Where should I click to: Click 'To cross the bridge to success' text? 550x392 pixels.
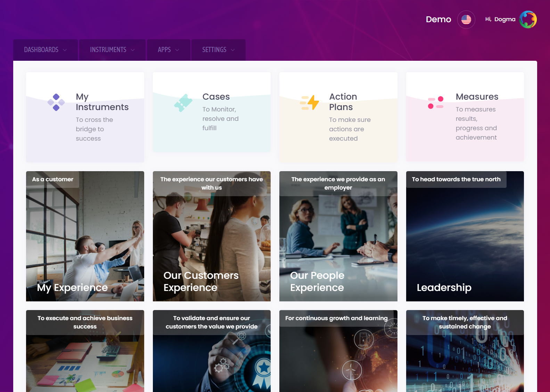95,129
